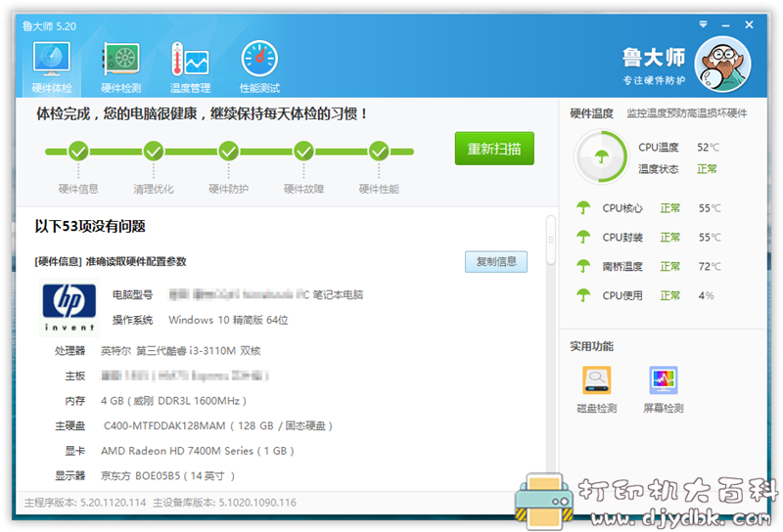The width and height of the screenshot is (783, 532).
Task: Click the 硬件故障 step label
Action: [303, 189]
